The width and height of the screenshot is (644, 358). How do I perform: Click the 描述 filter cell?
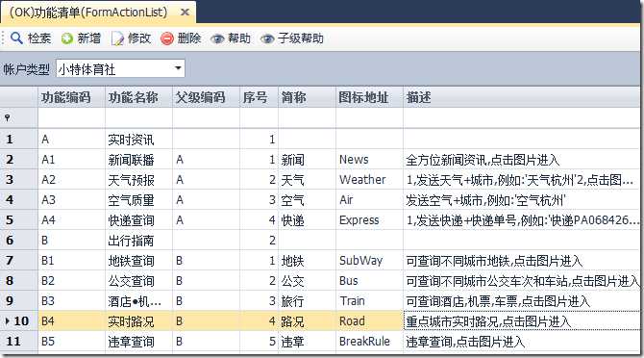pos(523,118)
